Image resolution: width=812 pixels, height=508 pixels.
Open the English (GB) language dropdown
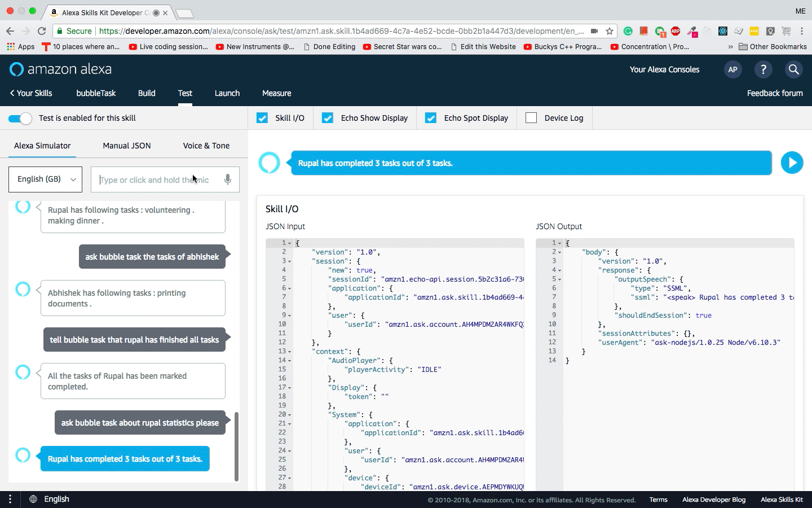[45, 179]
